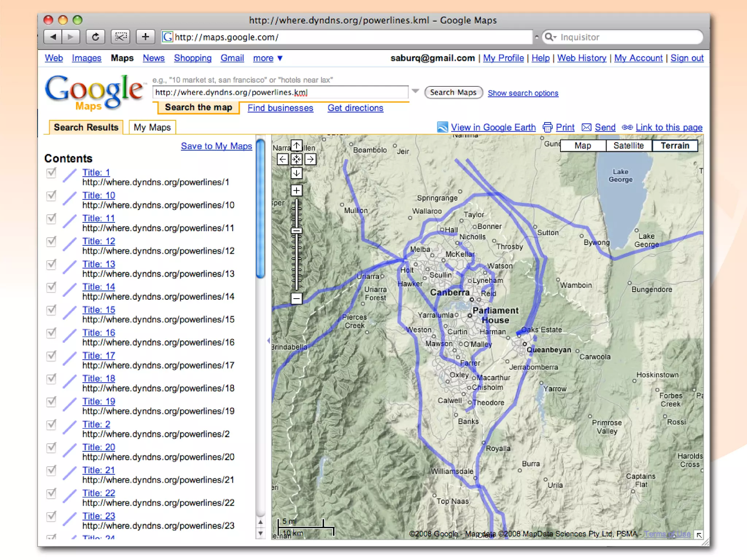Toggle the Title: 12 powerline checkbox
This screenshot has height=560, width=747.
click(x=51, y=241)
